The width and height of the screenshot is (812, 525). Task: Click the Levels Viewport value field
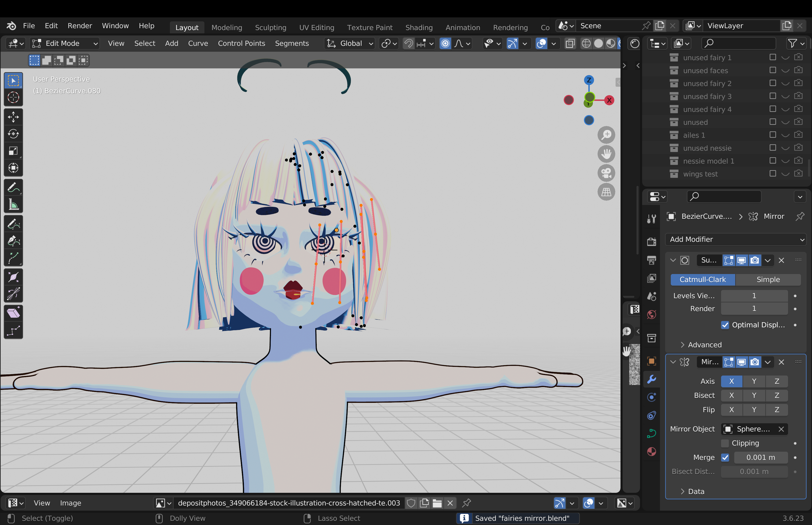[754, 296]
